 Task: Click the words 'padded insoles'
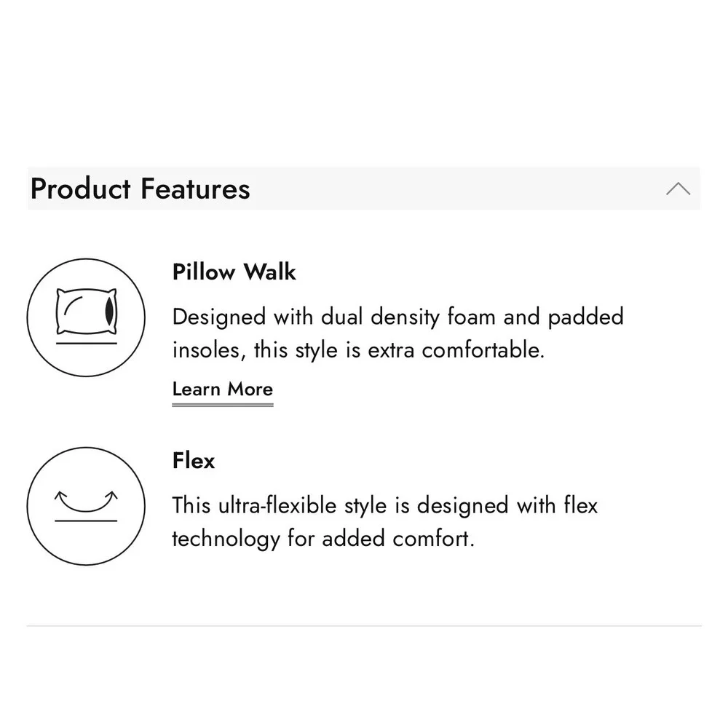398,333
